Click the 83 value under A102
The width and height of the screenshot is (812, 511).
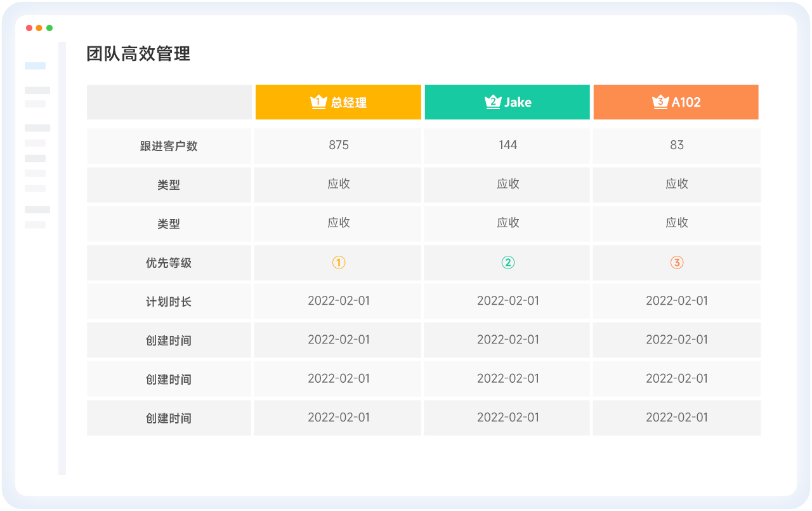click(677, 145)
